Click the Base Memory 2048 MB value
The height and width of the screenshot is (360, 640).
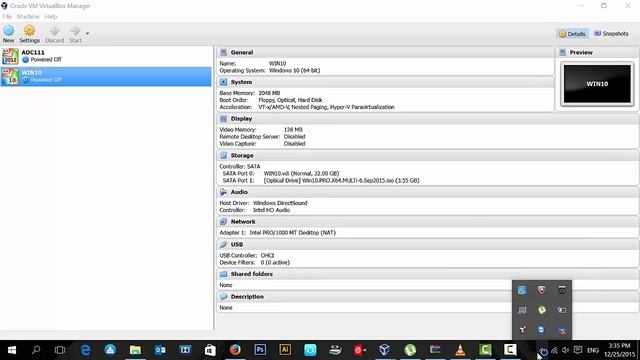269,93
